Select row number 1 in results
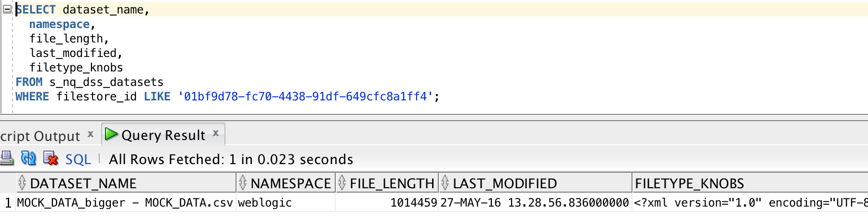This screenshot has width=868, height=223. (x=8, y=203)
